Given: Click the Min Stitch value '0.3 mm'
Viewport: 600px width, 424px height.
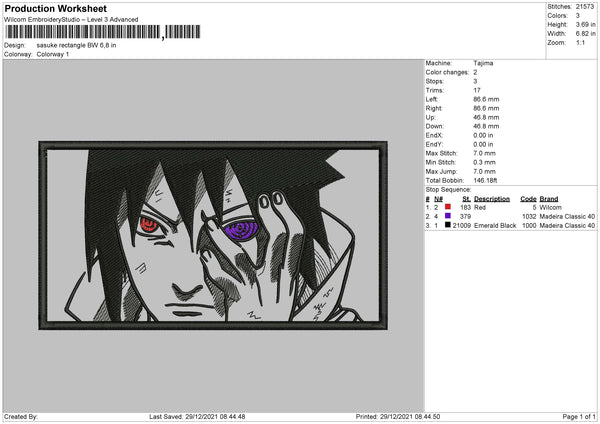Looking at the screenshot, I should pyautogui.click(x=484, y=163).
